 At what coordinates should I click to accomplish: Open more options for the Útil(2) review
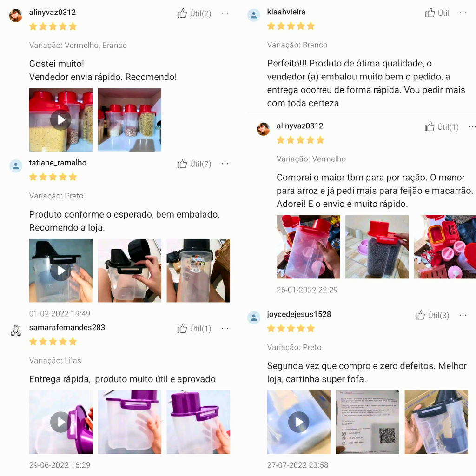225,13
